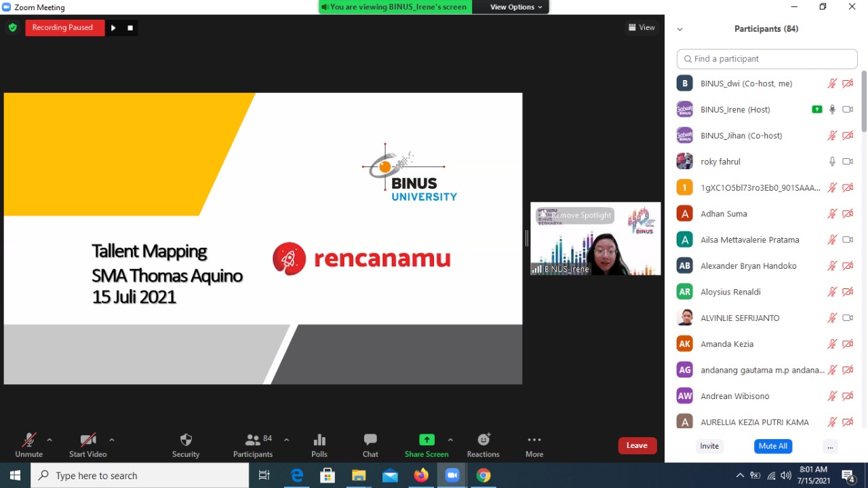
Task: Open the Polls window
Action: pyautogui.click(x=319, y=445)
